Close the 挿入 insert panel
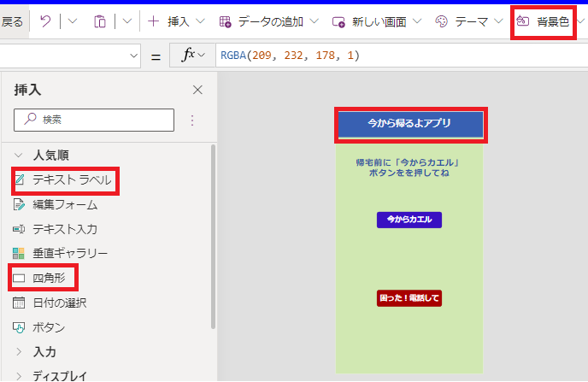The height and width of the screenshot is (382, 588). [198, 90]
